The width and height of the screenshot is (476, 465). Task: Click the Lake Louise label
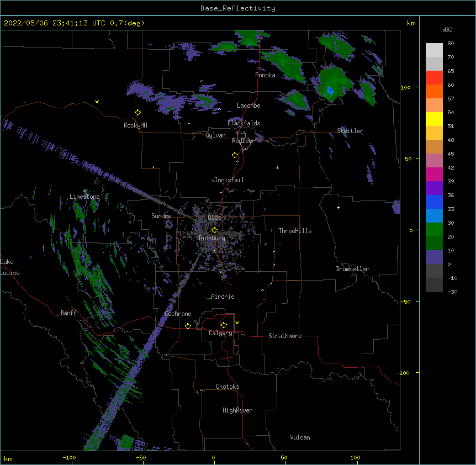(x=9, y=267)
